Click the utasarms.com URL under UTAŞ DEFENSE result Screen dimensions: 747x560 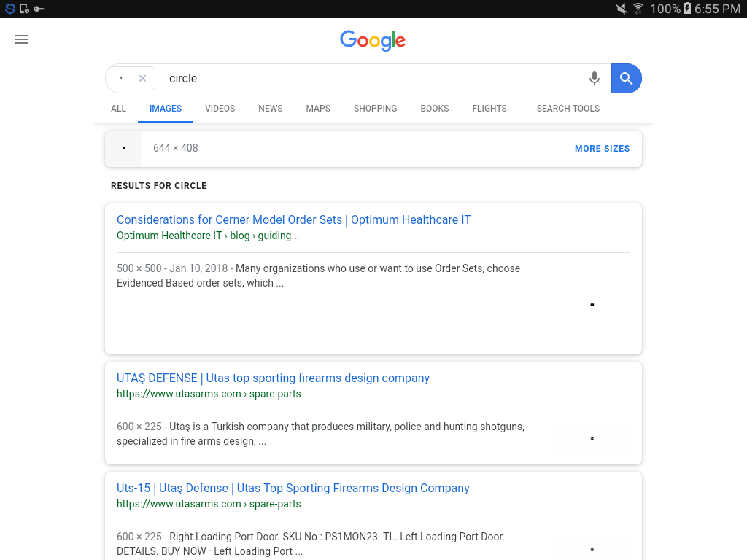[x=209, y=394]
